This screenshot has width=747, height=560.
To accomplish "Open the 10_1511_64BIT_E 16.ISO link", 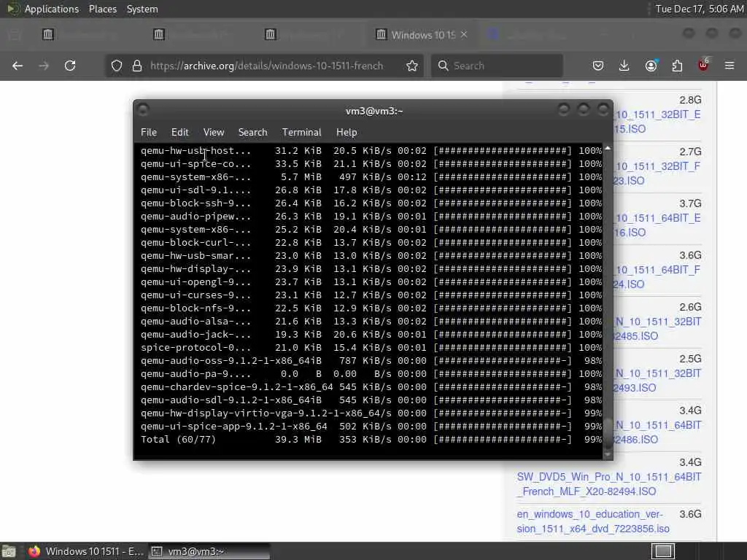I will click(657, 225).
